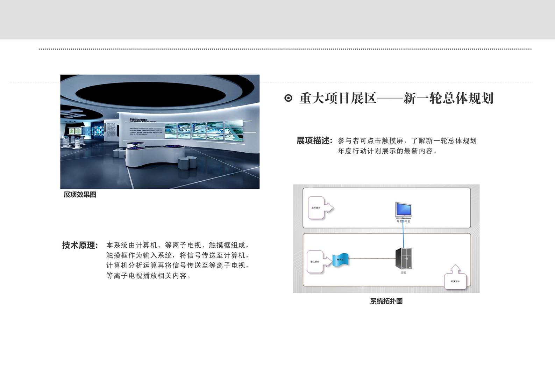
Task: Click the 主机 label under the tower
Action: [403, 273]
